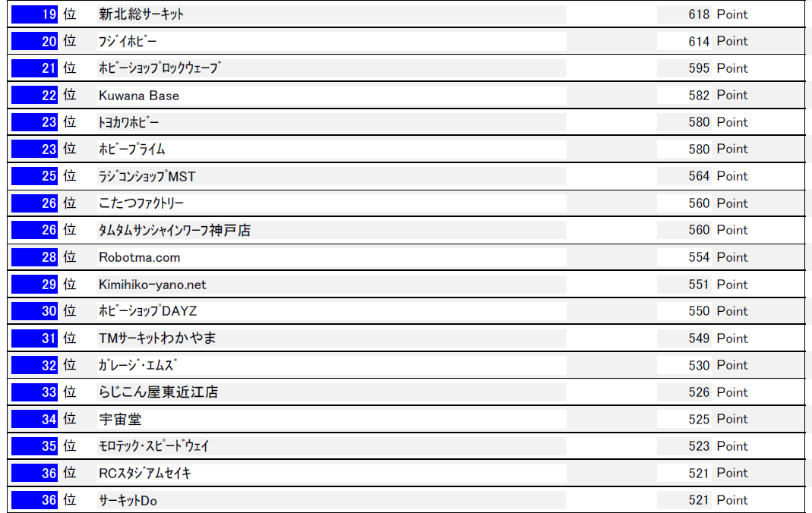Viewport: 812px width, 513px height.
Task: Click the blue rank 19 cell
Action: (x=35, y=14)
